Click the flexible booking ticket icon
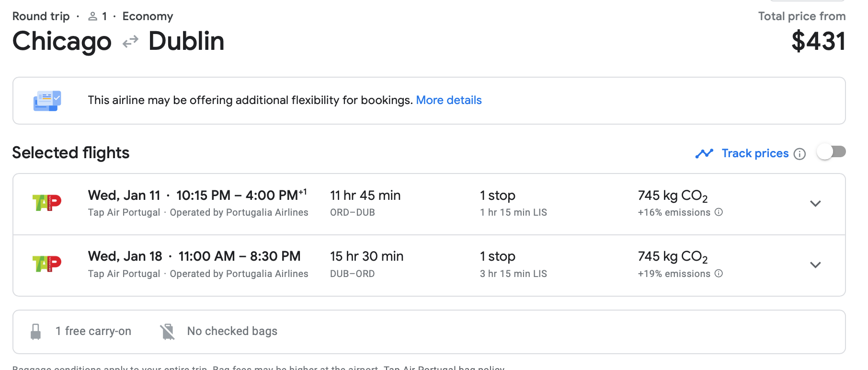This screenshot has height=370, width=868. click(x=47, y=101)
